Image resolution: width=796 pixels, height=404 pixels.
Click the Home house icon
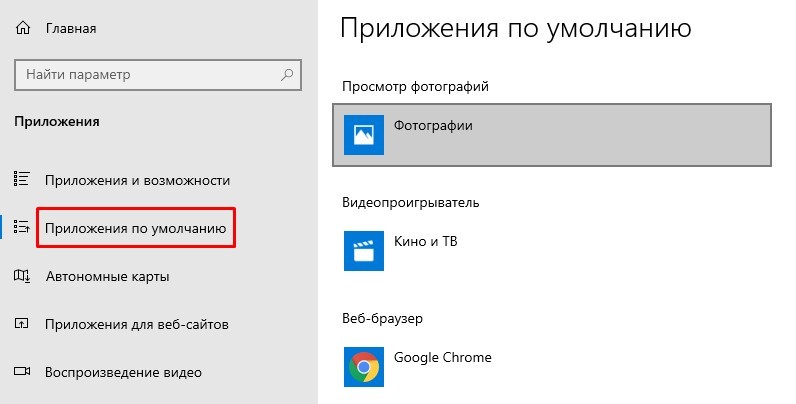click(x=23, y=28)
